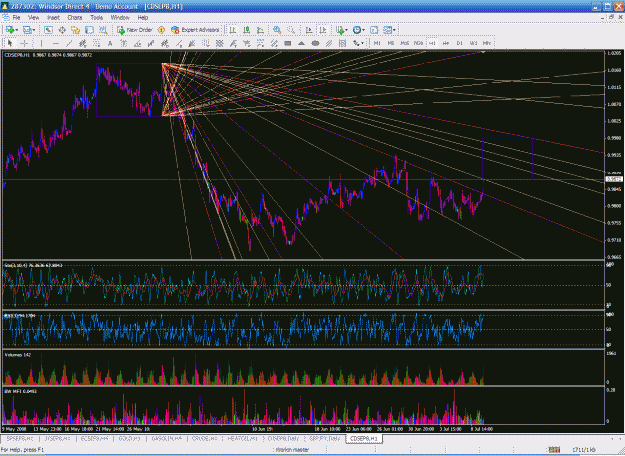Open the Window menu
This screenshot has height=456, width=625.
[120, 18]
